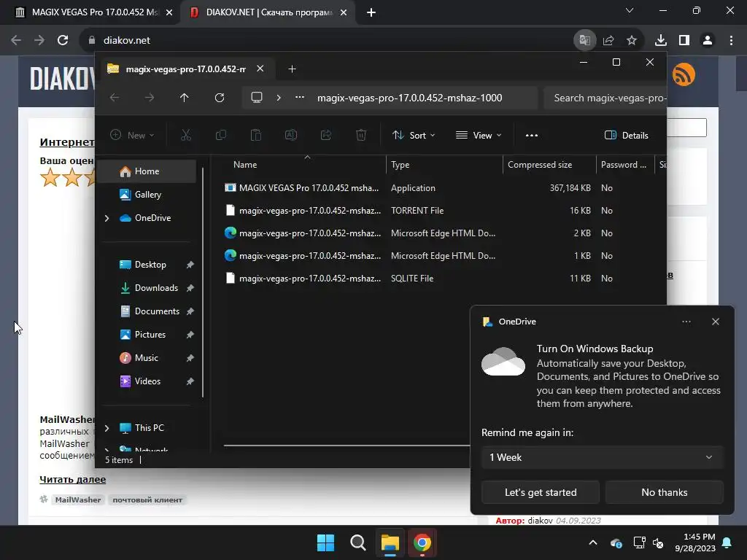This screenshot has width=747, height=560.
Task: Click the Chrome share this page icon
Action: 608,41
